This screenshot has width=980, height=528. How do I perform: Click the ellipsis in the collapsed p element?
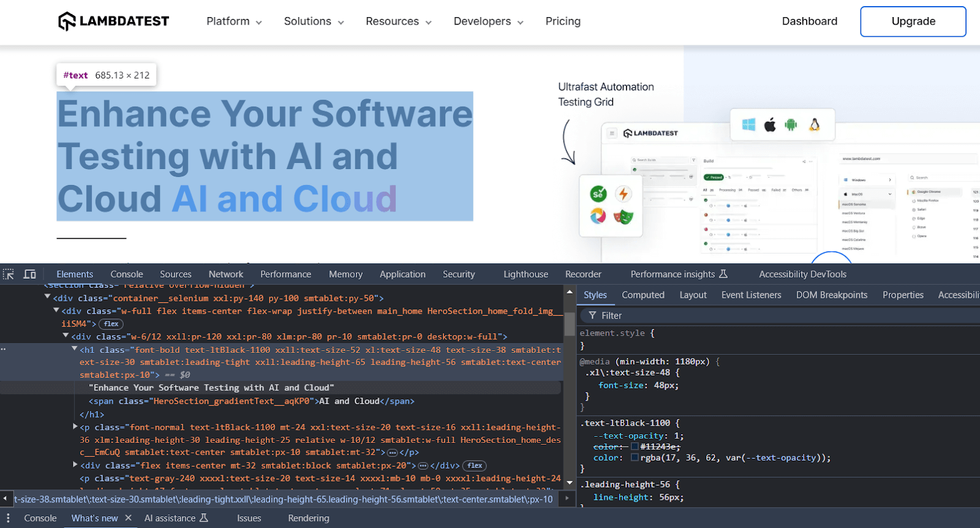[x=393, y=453]
